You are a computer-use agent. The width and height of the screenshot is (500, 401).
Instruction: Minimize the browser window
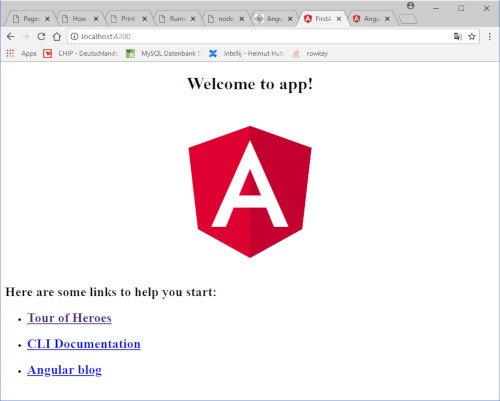click(x=436, y=8)
